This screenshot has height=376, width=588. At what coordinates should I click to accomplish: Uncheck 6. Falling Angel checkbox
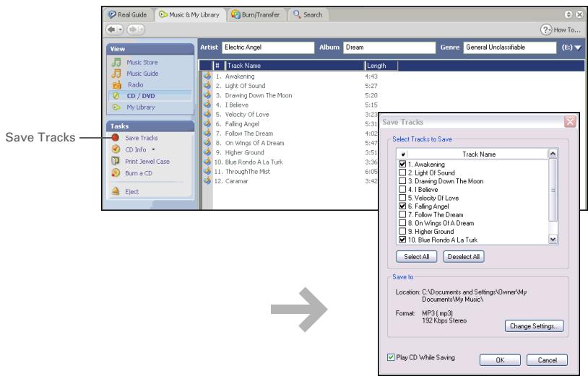[x=402, y=206]
